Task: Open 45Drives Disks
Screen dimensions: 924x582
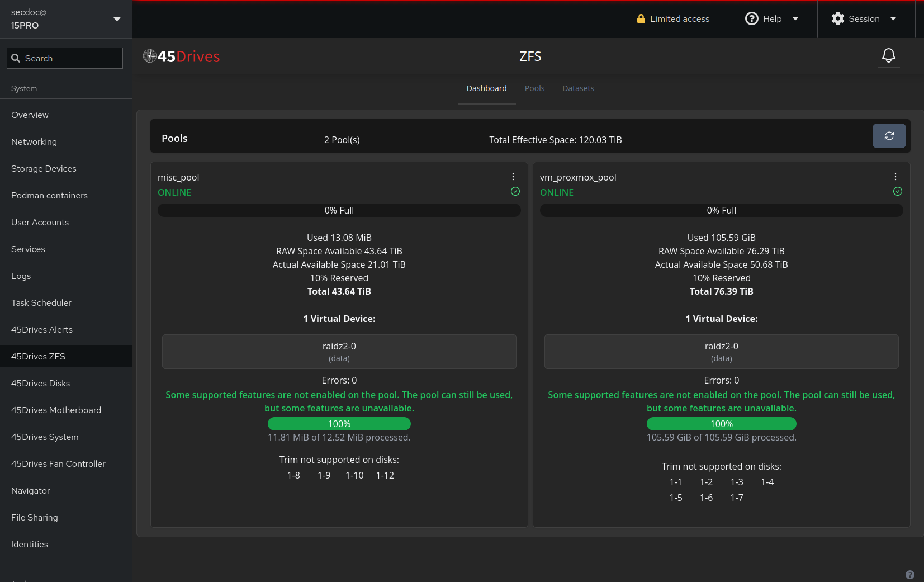Action: pyautogui.click(x=66, y=383)
